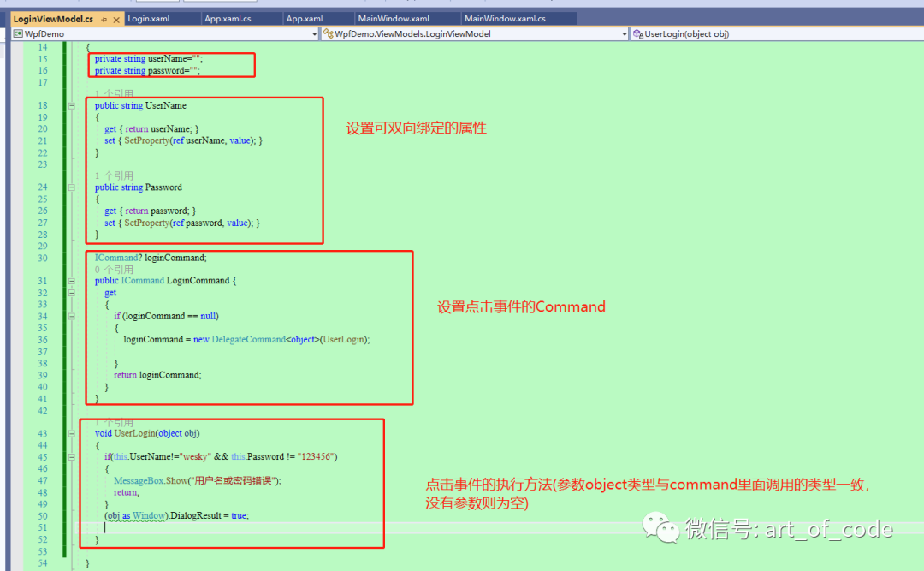Open the WpfDemo project navigation dropdown

click(x=314, y=34)
